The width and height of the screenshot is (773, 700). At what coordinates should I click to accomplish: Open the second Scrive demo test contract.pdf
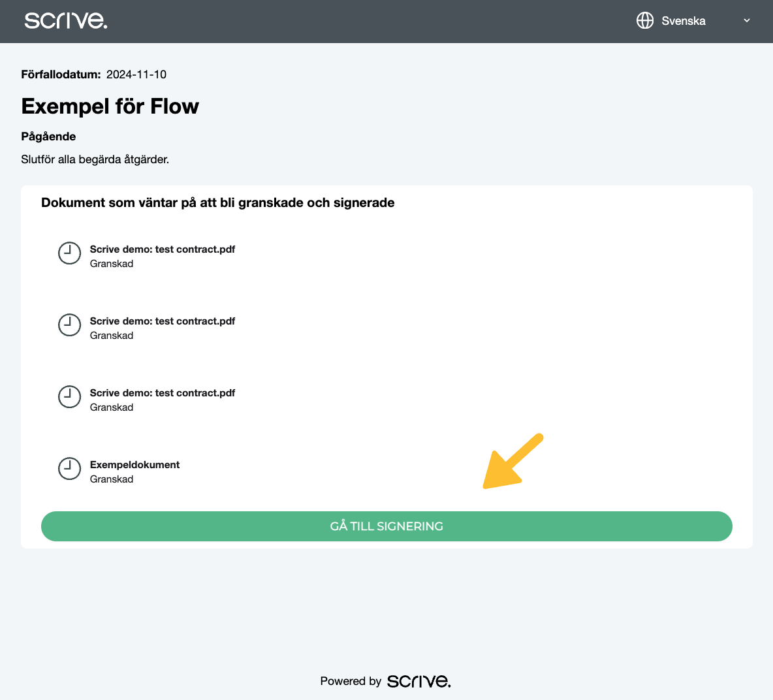tap(163, 321)
